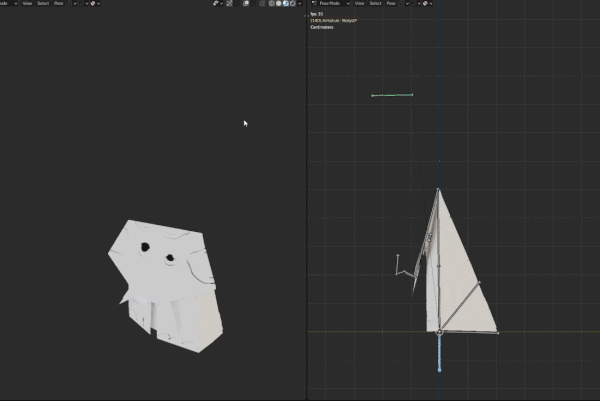Click proportional editing icon in right viewport
Image resolution: width=600 pixels, height=401 pixels.
[424, 3]
